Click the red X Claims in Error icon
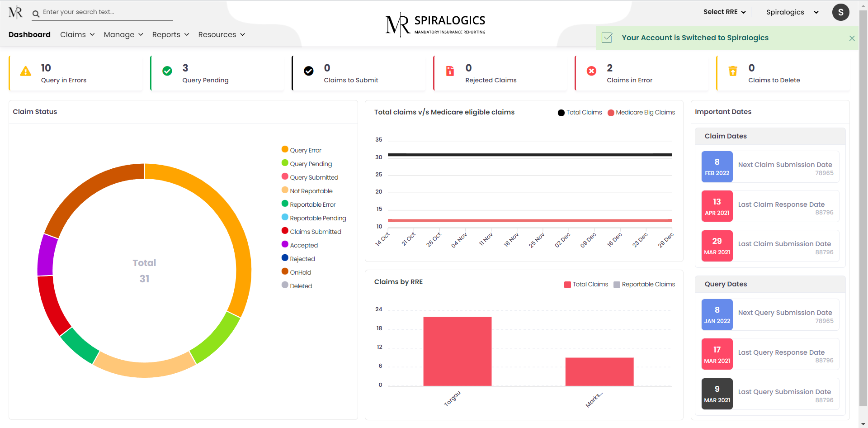The image size is (868, 428). [591, 71]
